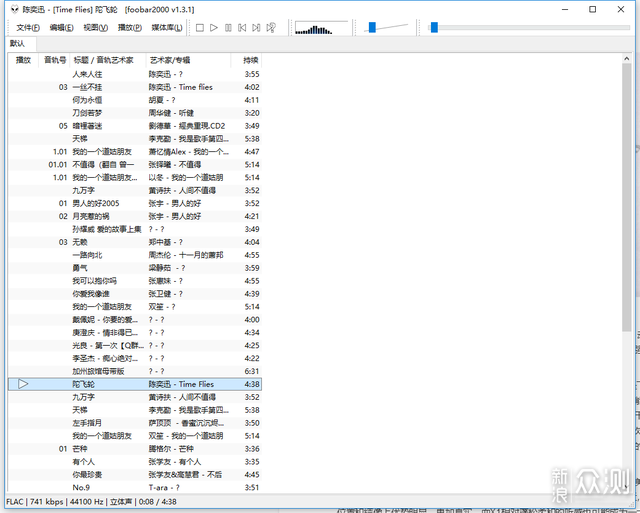Select track 05 by 劉德華
This screenshot has width=640, height=513.
(135, 126)
